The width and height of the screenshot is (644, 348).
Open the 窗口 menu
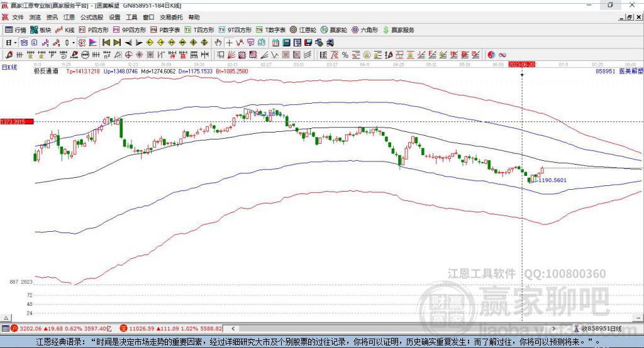click(x=148, y=17)
